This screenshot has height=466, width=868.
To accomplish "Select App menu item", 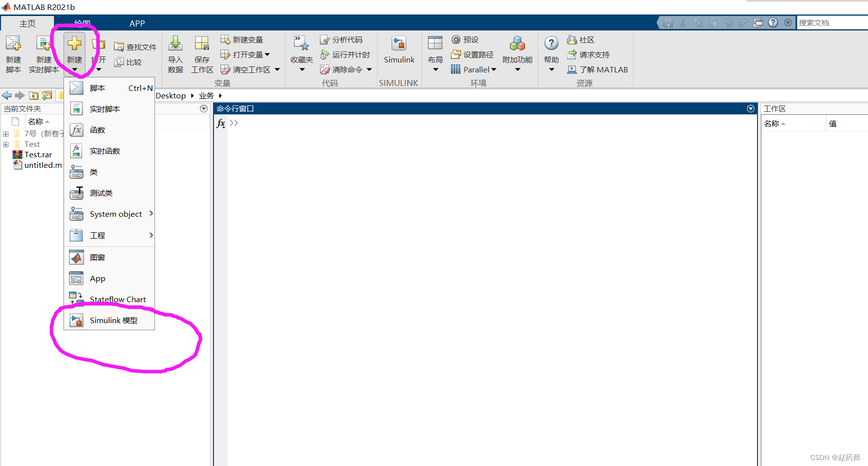I will (109, 279).
